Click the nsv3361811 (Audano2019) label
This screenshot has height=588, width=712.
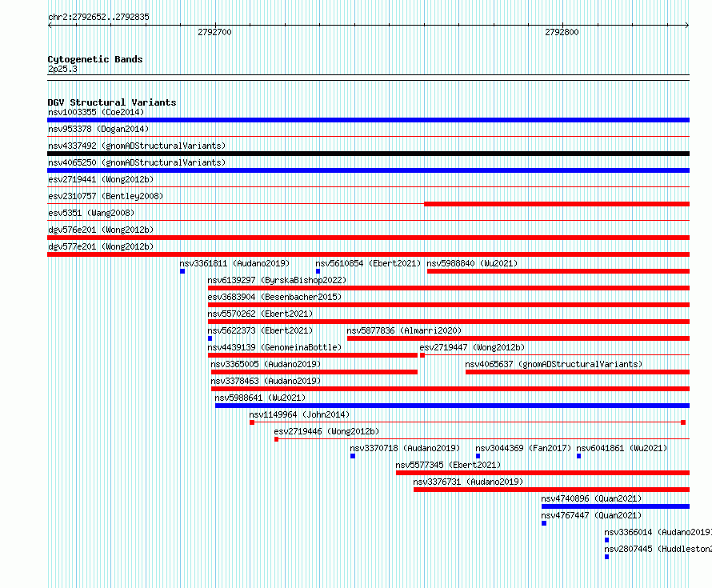234,263
